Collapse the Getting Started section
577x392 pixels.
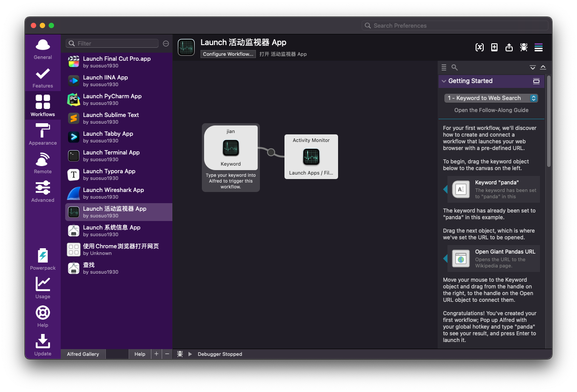pos(443,81)
